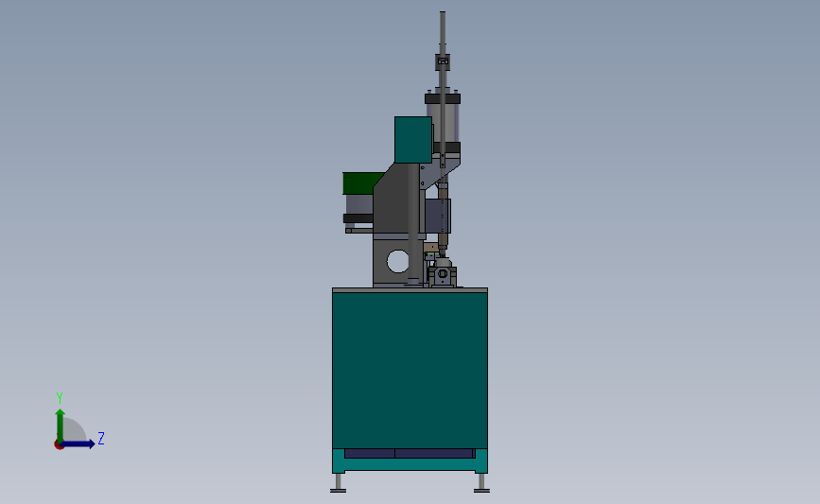Image resolution: width=820 pixels, height=504 pixels.
Task: Select the dark green hopper on the left
Action: click(x=361, y=183)
